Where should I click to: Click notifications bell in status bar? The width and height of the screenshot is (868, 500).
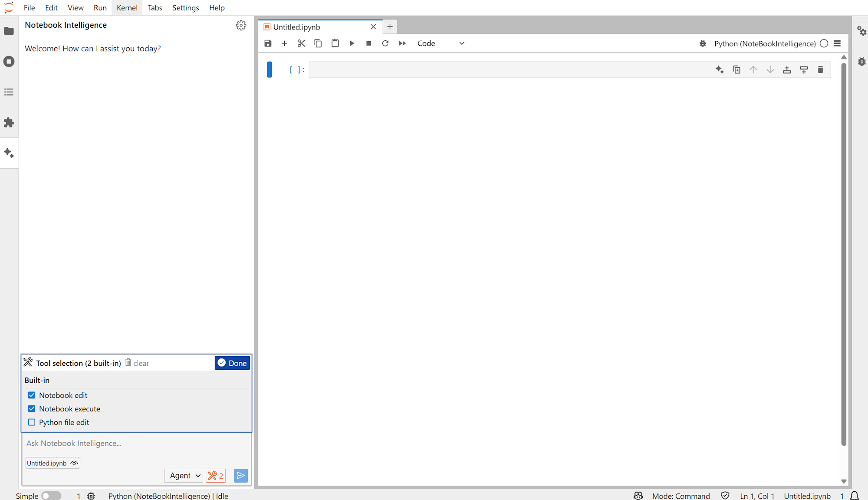point(855,496)
